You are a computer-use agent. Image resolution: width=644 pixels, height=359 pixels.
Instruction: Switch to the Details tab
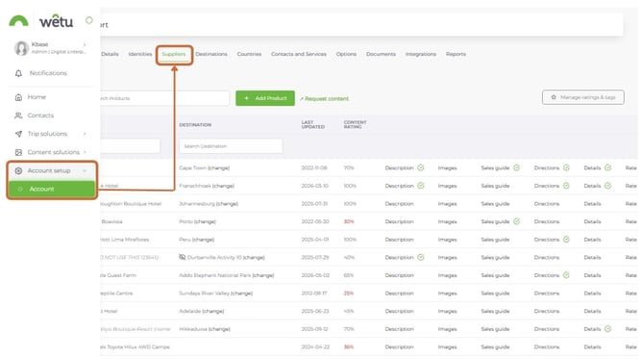pyautogui.click(x=110, y=54)
